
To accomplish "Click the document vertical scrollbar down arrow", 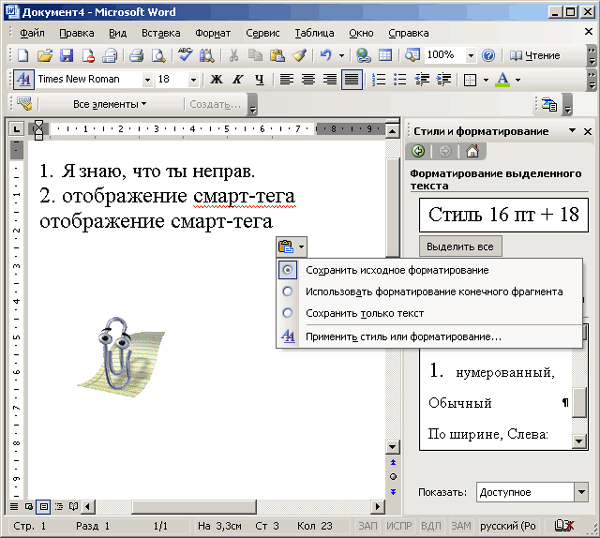I will [392, 446].
